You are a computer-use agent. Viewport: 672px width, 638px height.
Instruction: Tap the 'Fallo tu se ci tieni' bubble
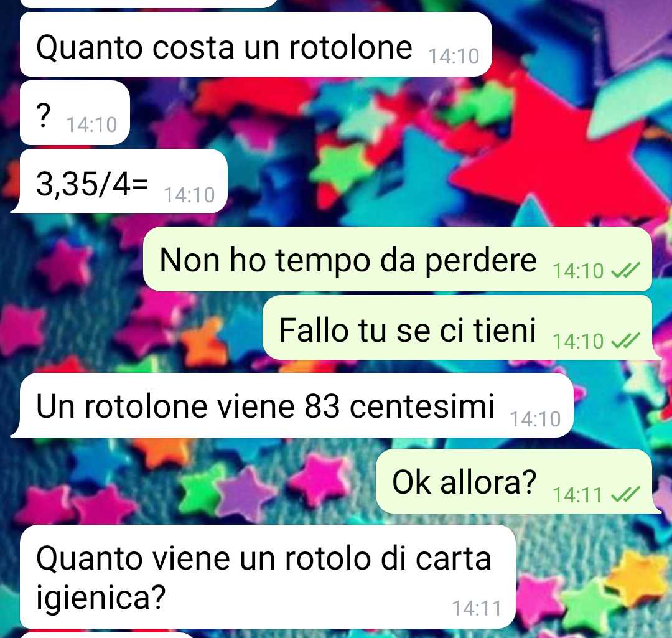click(462, 327)
